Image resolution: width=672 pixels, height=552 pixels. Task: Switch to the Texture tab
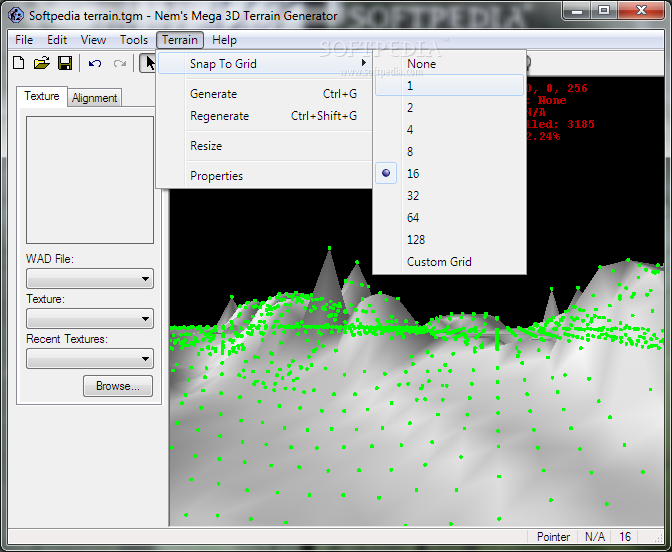(x=42, y=96)
